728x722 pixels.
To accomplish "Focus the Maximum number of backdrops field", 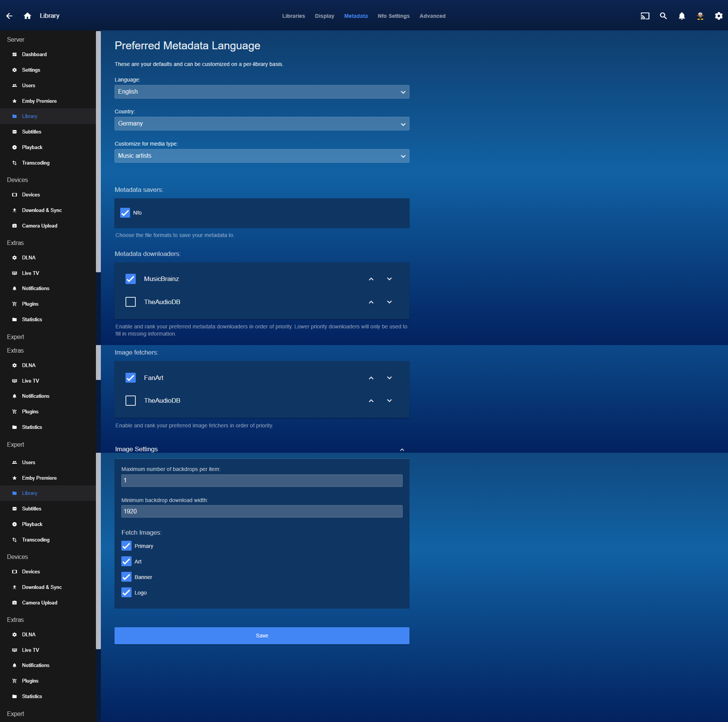I will click(x=262, y=480).
